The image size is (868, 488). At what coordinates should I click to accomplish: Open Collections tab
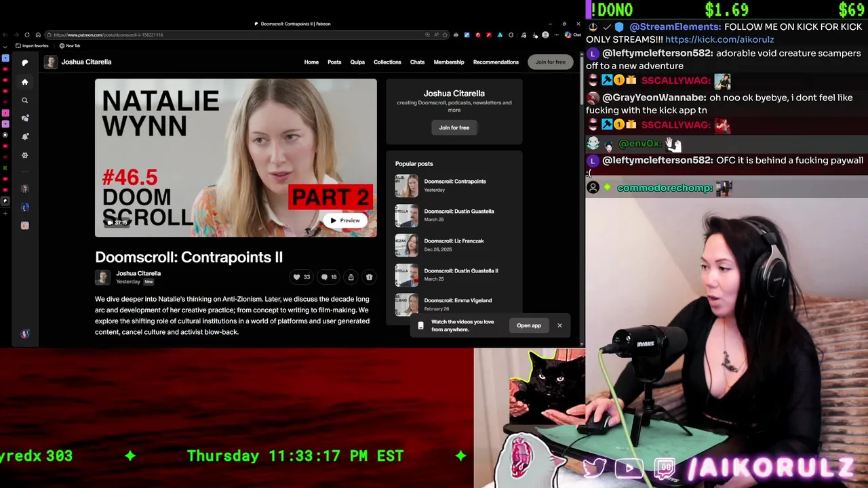[387, 62]
